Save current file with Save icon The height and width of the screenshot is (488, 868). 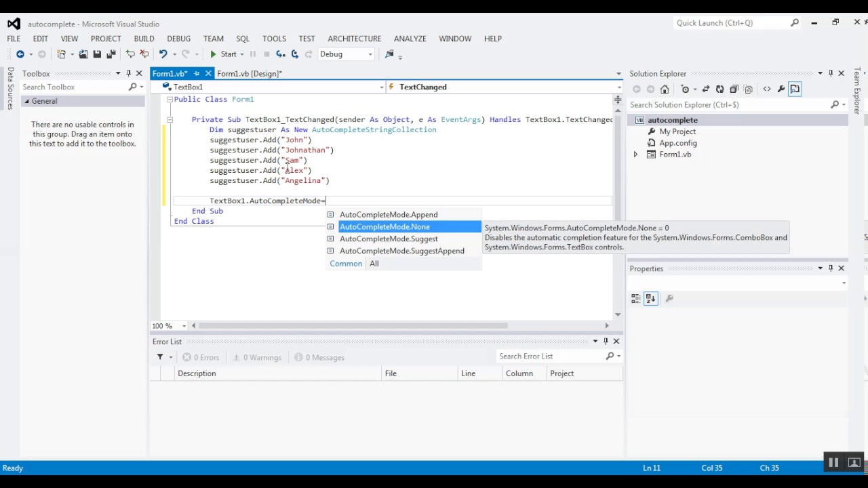click(x=97, y=54)
